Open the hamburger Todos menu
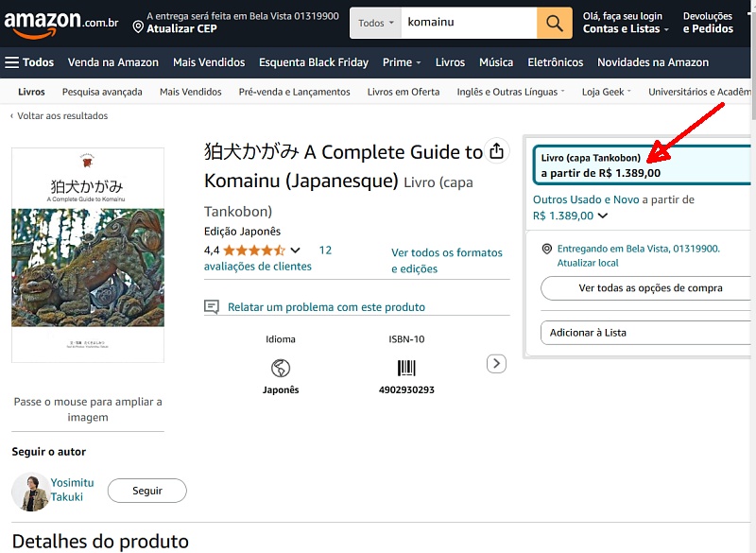The width and height of the screenshot is (756, 553). point(29,62)
